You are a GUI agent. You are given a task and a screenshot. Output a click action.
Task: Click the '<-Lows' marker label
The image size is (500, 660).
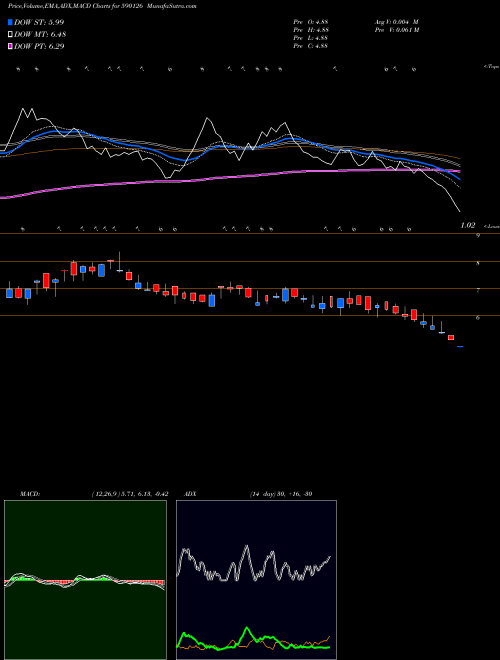491,226
